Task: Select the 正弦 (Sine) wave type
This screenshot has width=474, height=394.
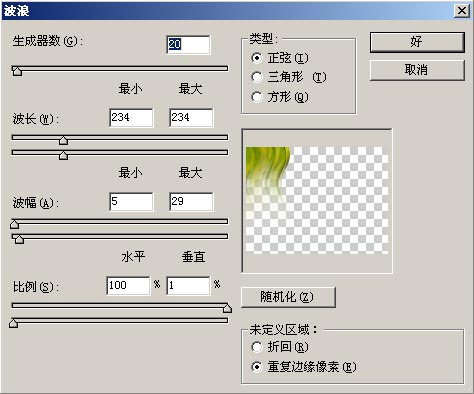Action: pyautogui.click(x=279, y=58)
